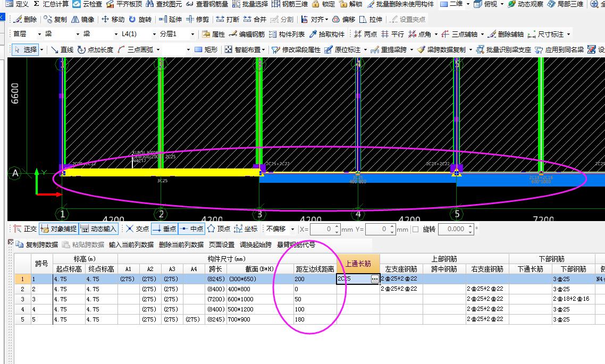Check the 旋转 rotation checkbox

(x=416, y=230)
